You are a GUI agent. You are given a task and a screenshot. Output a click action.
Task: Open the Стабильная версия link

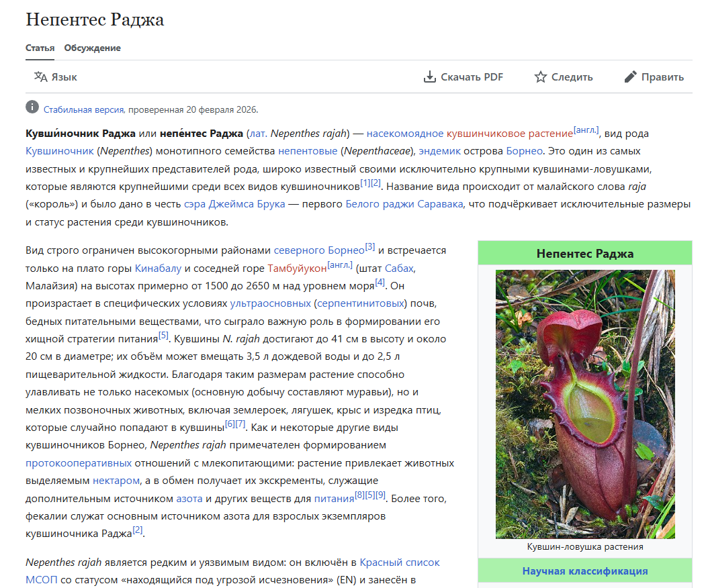tap(84, 110)
